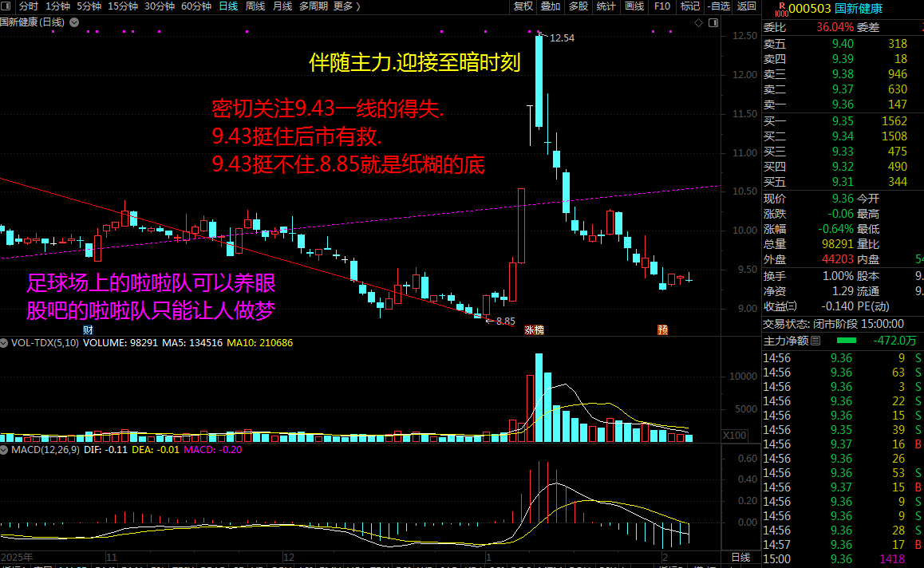Screen dimensions: 924x568
Task: Click the 15:00 closing trade row with 1418
Action: [843, 559]
